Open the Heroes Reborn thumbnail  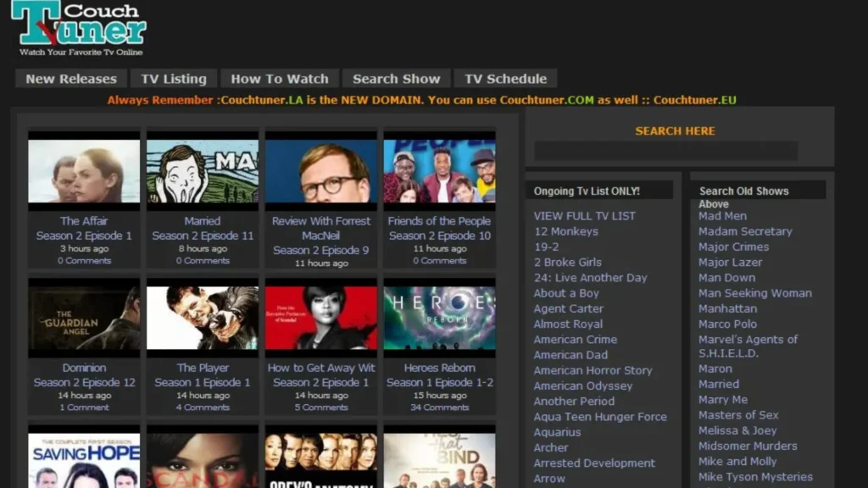pyautogui.click(x=439, y=316)
